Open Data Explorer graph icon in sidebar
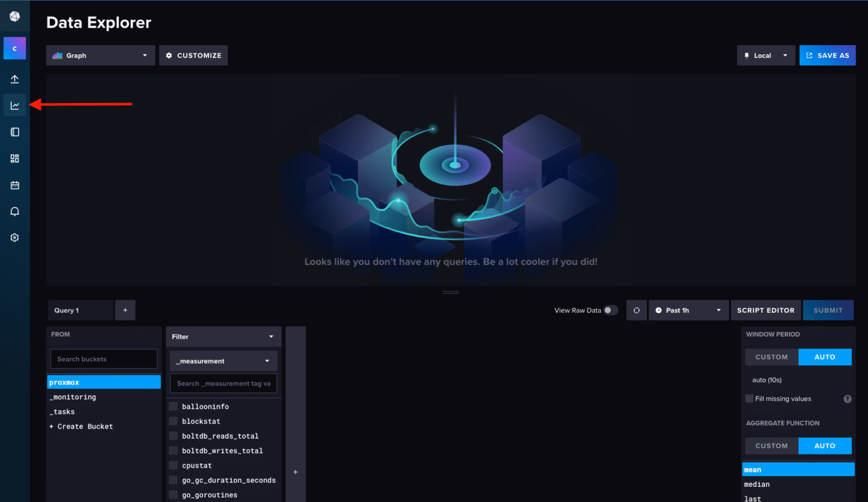The height and width of the screenshot is (502, 868). (x=15, y=106)
